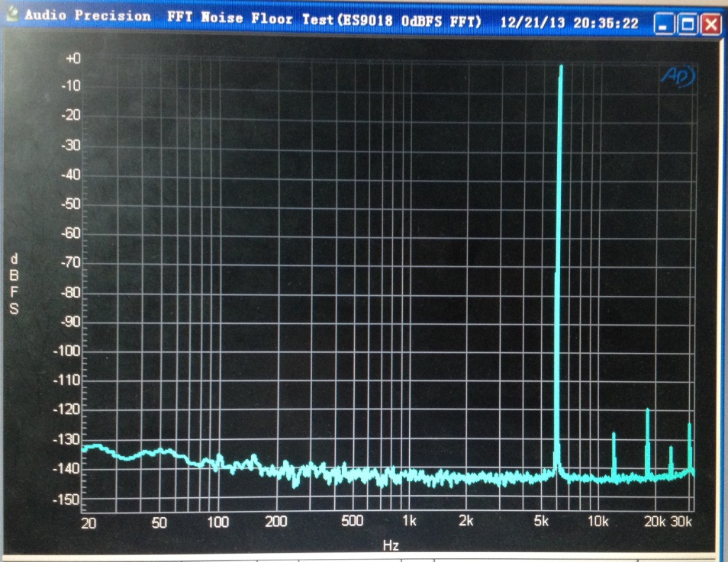Click the 2k label on the frequency axis

click(x=465, y=521)
